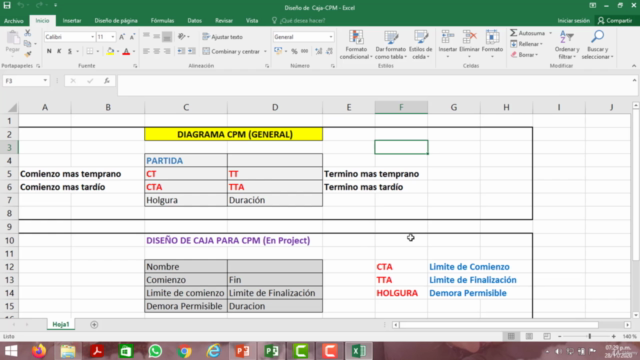Click the Select All corner triangle
Image resolution: width=640 pixels, height=360 pixels.
13,108
